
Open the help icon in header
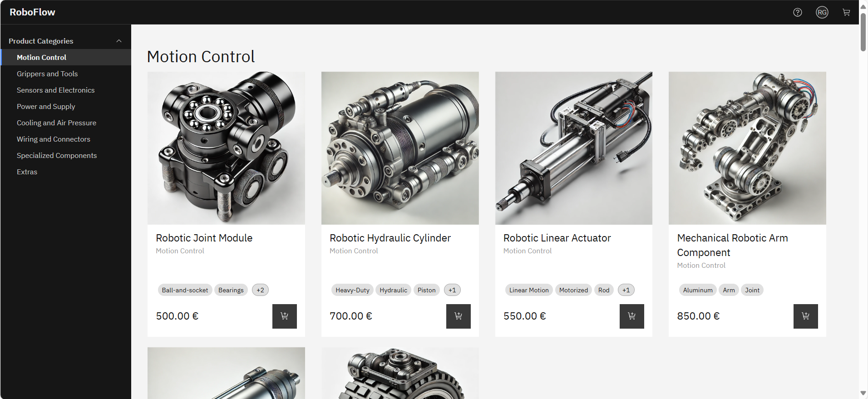tap(798, 12)
